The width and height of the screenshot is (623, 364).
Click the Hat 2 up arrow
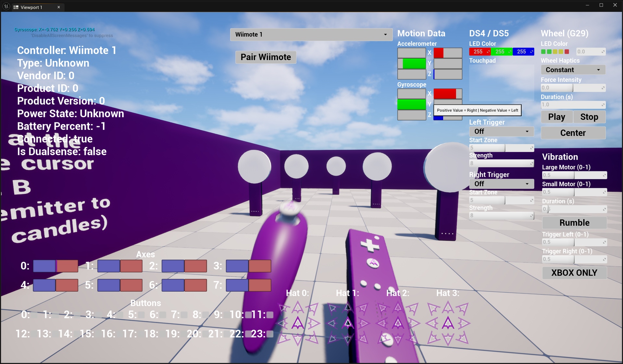pyautogui.click(x=398, y=307)
